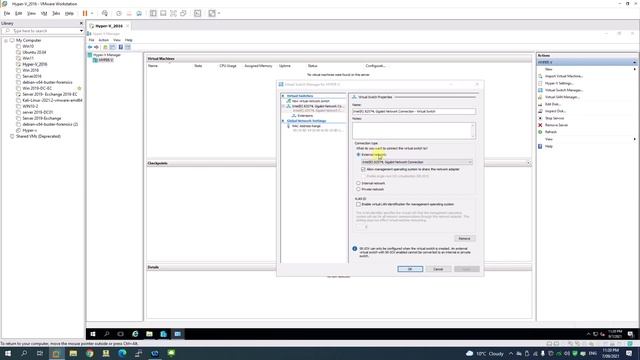Open Internet Explorer on guest taskbar
This screenshot has height=360, width=640.
135,334
